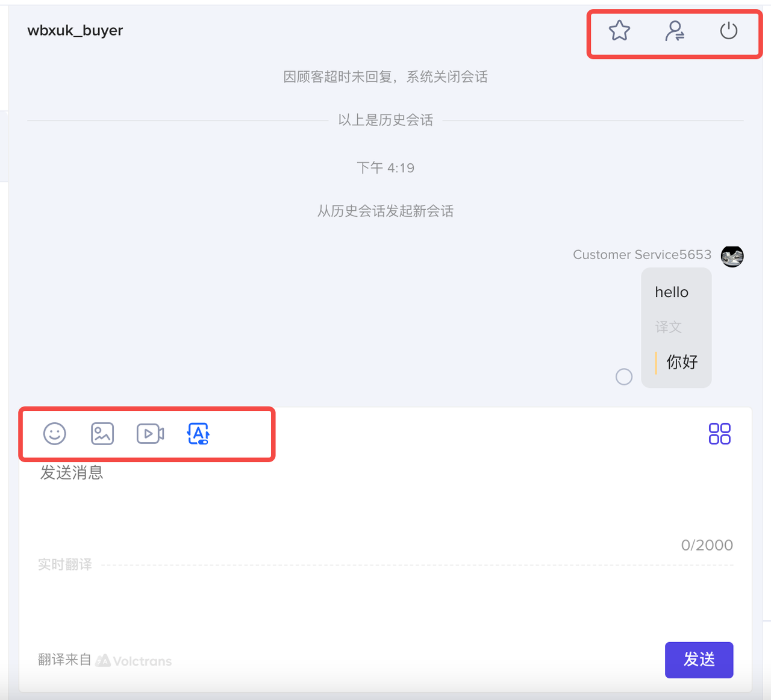Viewport: 771px width, 700px height.
Task: Click the 0/2000 character counter
Action: tap(707, 545)
